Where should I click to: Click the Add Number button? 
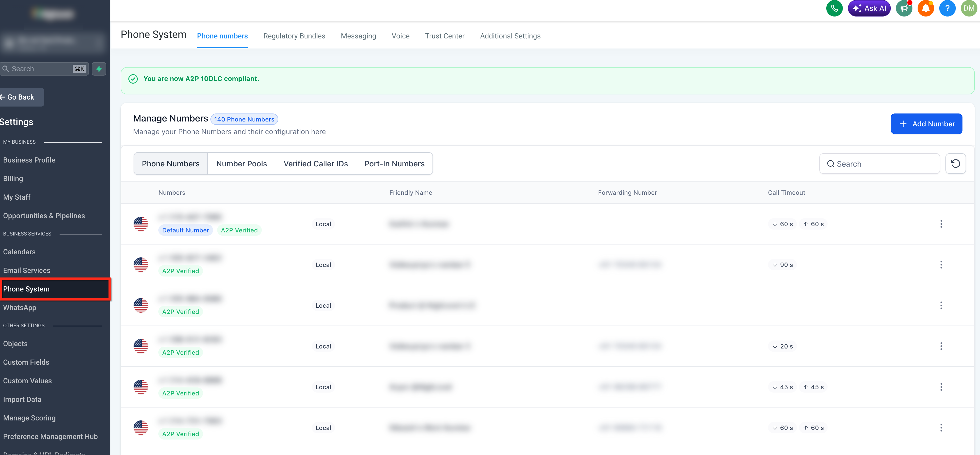point(926,124)
